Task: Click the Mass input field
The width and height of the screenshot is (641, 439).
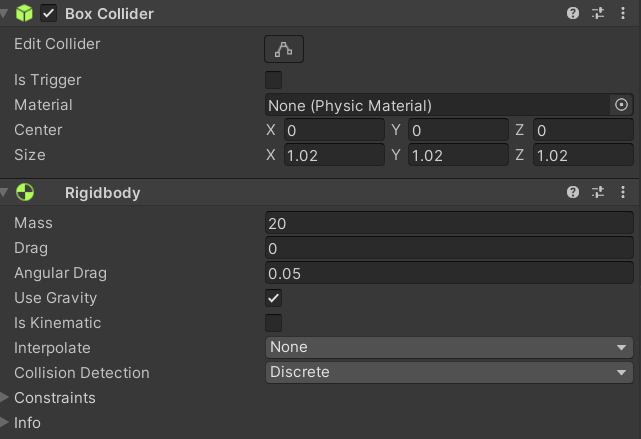Action: pos(449,223)
